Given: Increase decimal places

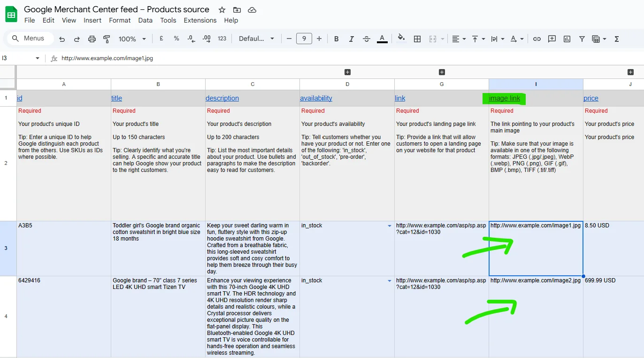Looking at the screenshot, I should pyautogui.click(x=206, y=39).
